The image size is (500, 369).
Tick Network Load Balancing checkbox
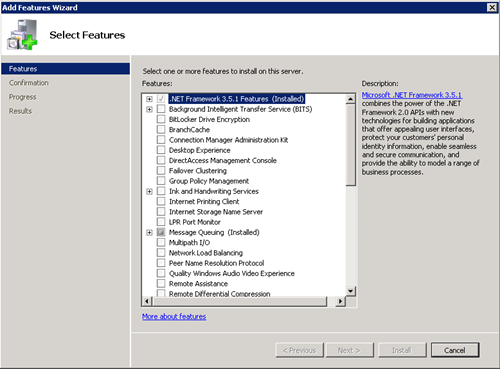pos(161,253)
